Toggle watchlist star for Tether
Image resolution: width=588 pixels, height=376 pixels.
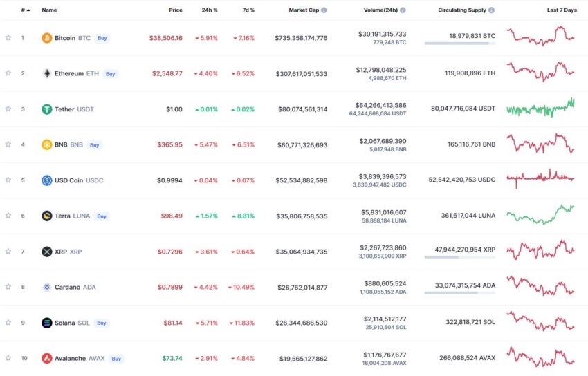pos(8,109)
